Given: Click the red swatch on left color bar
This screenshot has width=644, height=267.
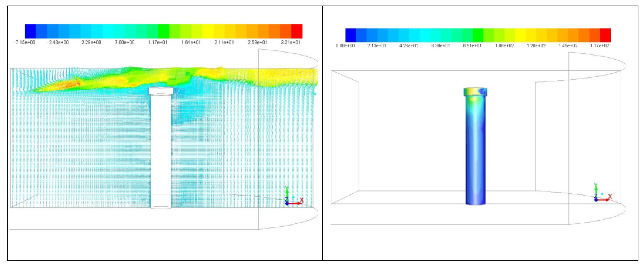Looking at the screenshot, I should (x=297, y=31).
